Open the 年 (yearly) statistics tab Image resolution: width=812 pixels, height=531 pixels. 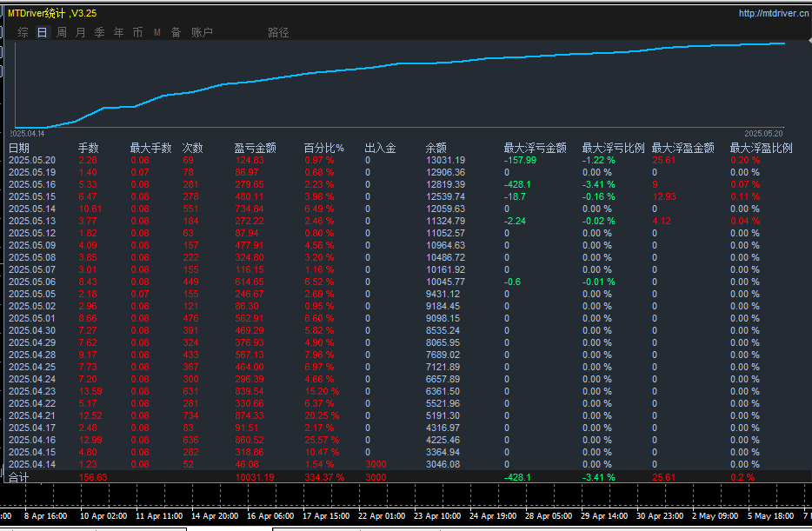click(x=119, y=32)
